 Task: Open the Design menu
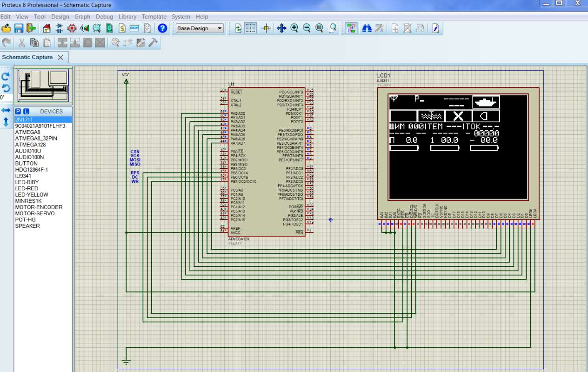[x=60, y=17]
